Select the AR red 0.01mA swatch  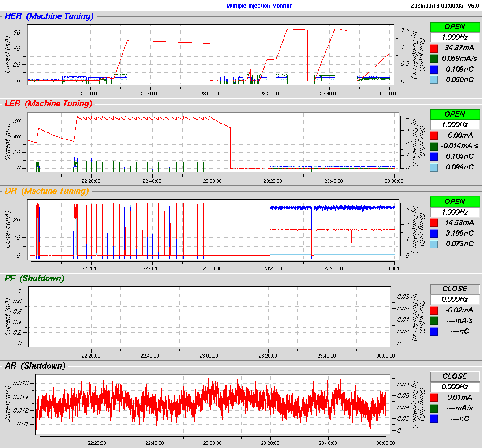[434, 397]
